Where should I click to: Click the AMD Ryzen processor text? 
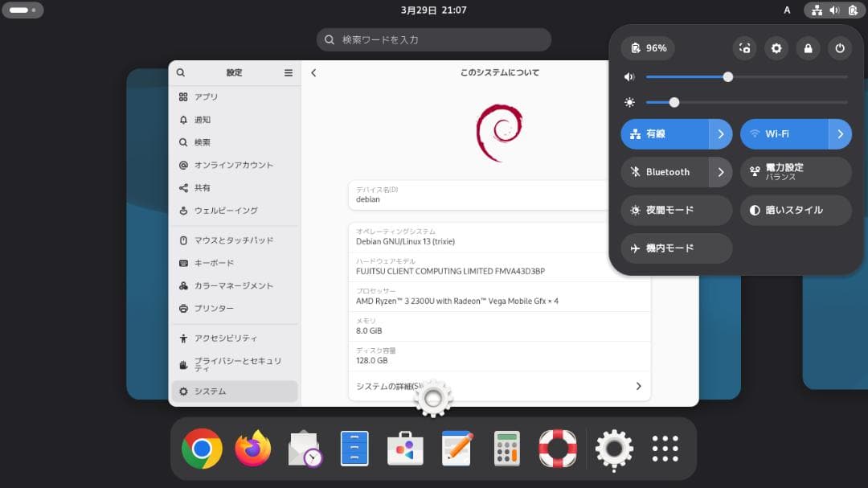[x=457, y=301]
